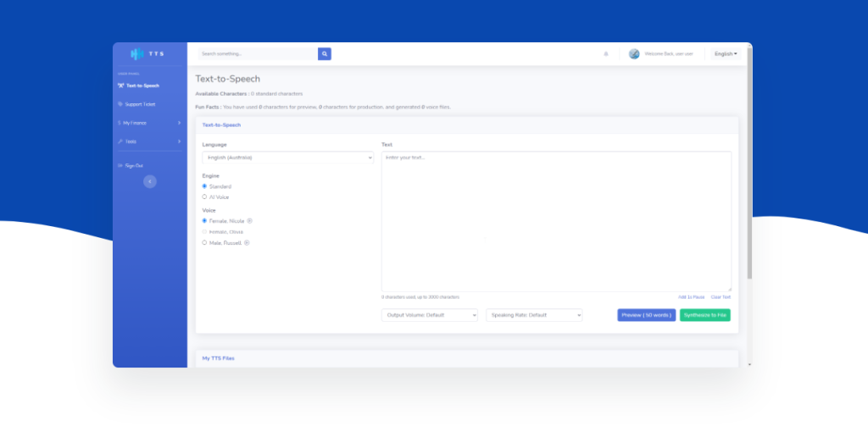
Task: Open the Output Volume dropdown
Action: (430, 315)
